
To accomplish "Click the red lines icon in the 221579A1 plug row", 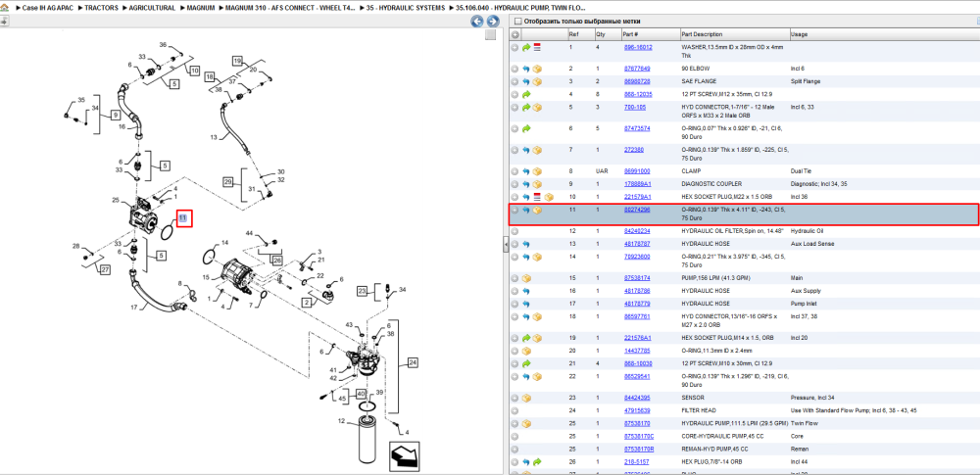I will (536, 197).
